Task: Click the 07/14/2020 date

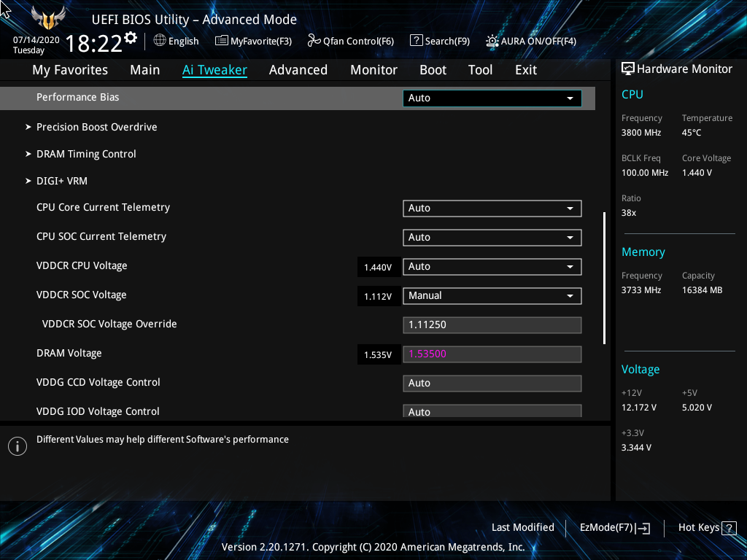Action: 36,40
